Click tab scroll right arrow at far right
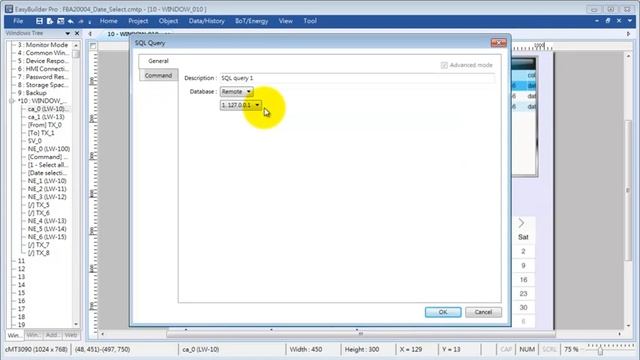Viewport: 640px width, 360px height. point(628,34)
